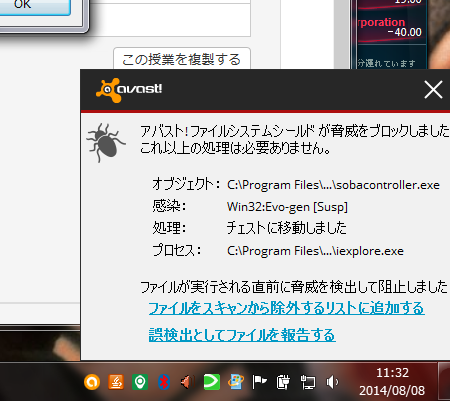450x401 pixels.
Task: Click the taskbar clock showing 11:32
Action: point(392,381)
